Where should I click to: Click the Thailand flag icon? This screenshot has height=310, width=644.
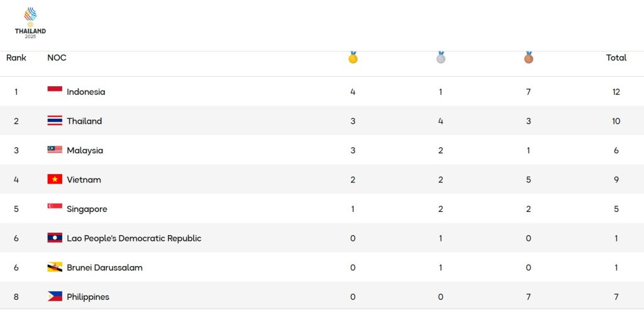[x=55, y=121]
